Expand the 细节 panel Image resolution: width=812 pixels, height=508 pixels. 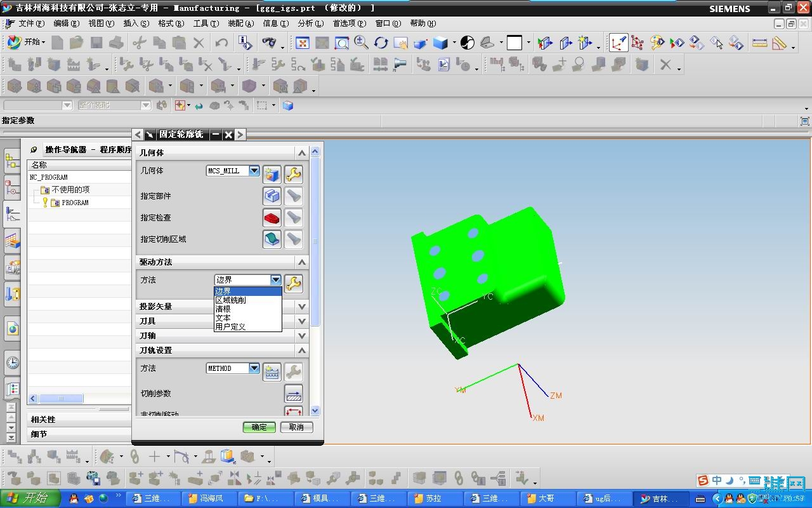(x=80, y=434)
